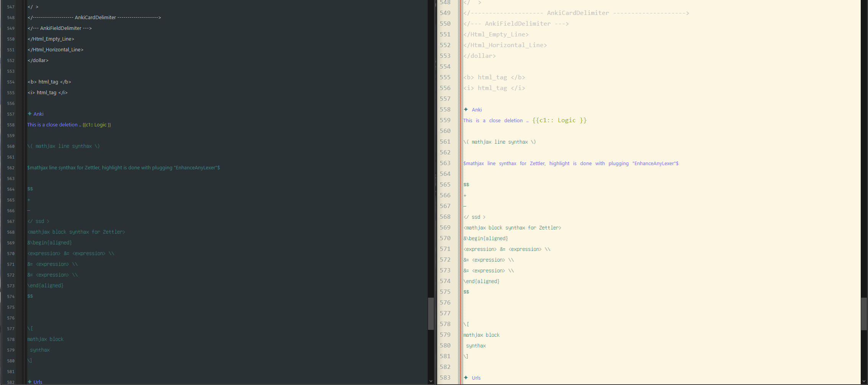Click line number 559 in the light pane gutter
868x385 pixels.
[445, 120]
